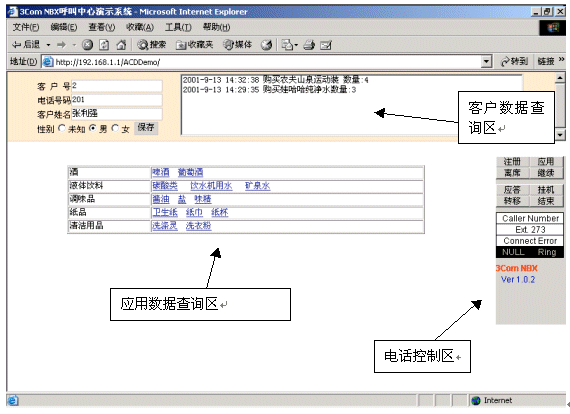The height and width of the screenshot is (414, 570).
Task: Click the Refresh page icon
Action: pyautogui.click(x=104, y=45)
